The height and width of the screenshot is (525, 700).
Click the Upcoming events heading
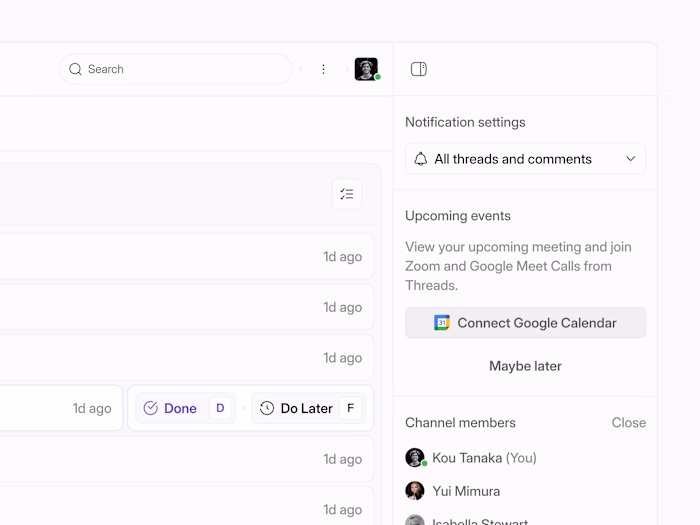(x=458, y=216)
